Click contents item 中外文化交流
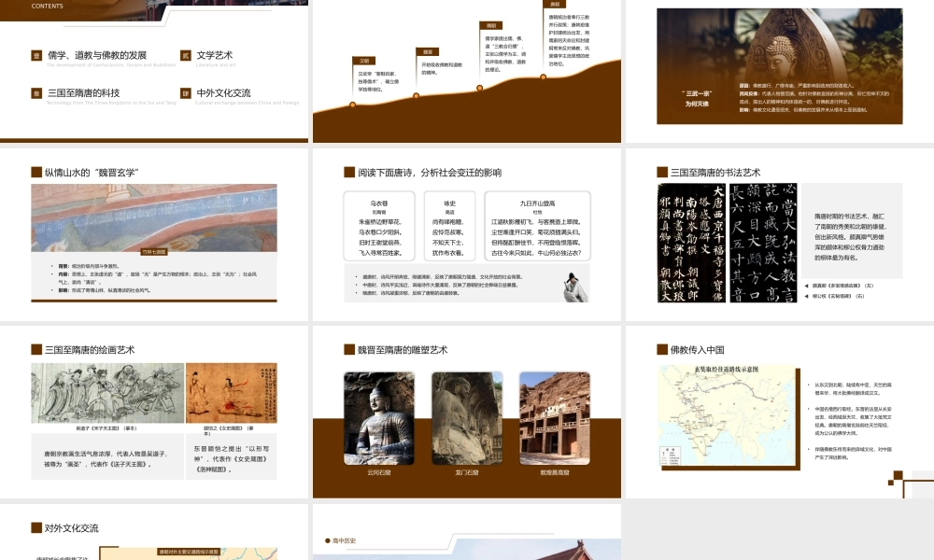The height and width of the screenshot is (560, 934). (223, 93)
